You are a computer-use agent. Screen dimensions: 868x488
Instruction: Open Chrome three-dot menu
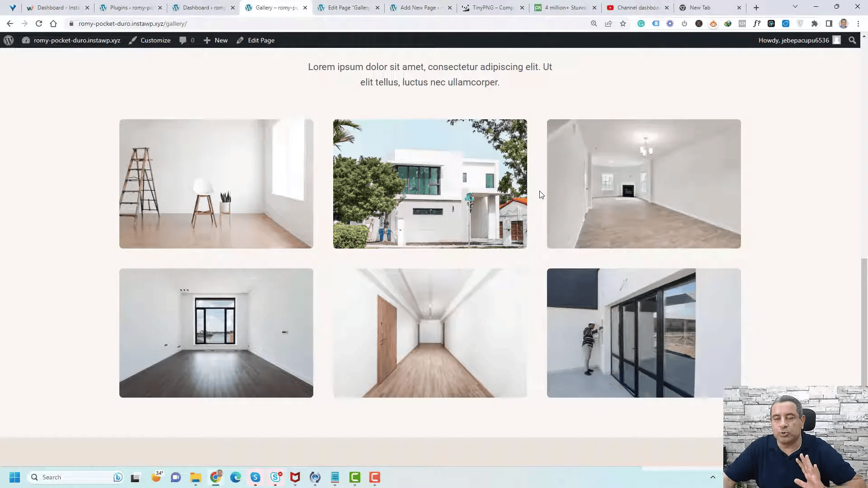tap(858, 23)
